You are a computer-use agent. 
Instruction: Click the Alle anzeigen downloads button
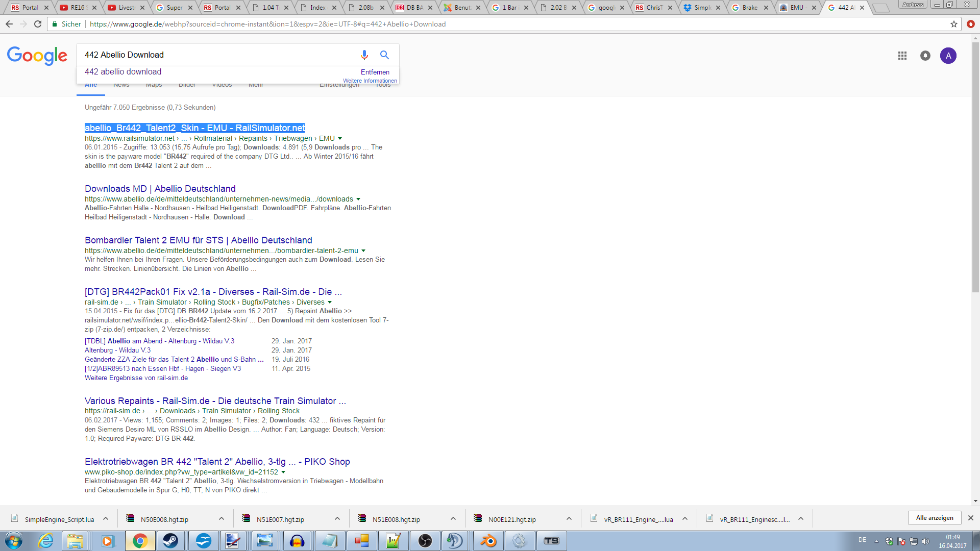point(934,518)
